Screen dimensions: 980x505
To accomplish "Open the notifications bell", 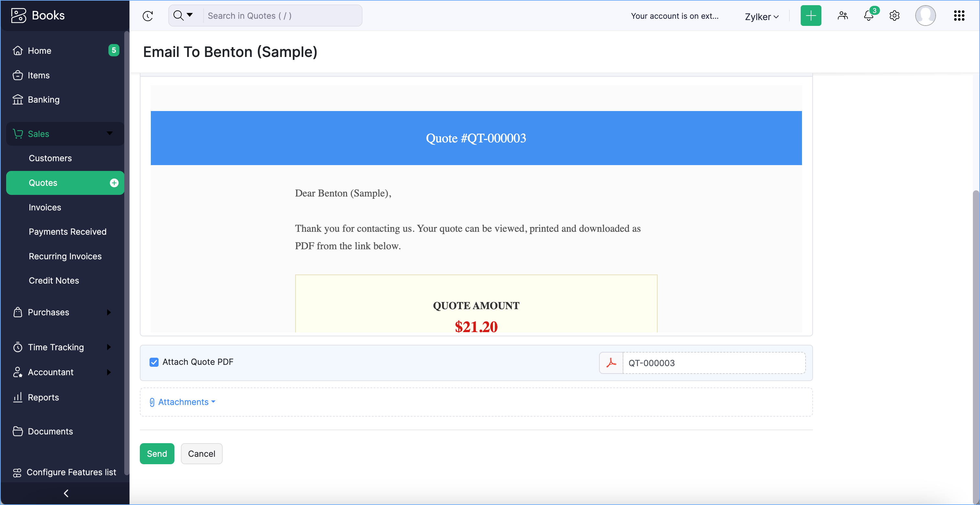I will [x=869, y=16].
